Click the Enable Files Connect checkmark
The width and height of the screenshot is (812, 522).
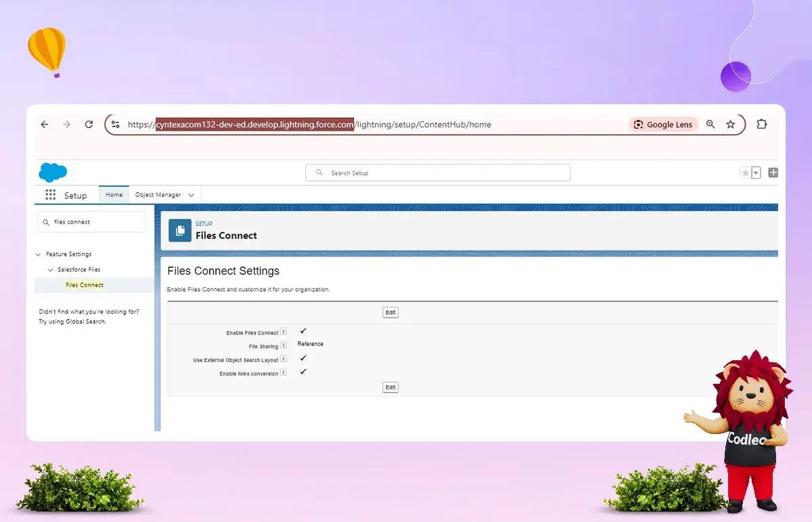tap(303, 331)
